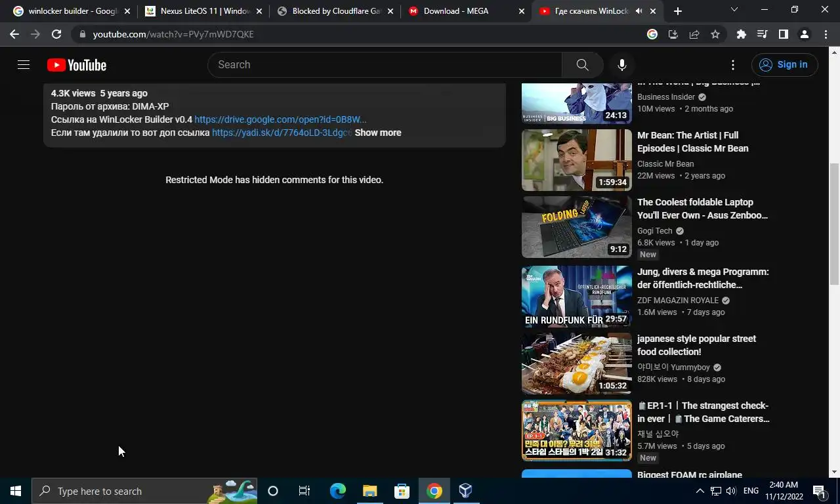Open ENG language switcher
The height and width of the screenshot is (504, 840).
tap(751, 491)
